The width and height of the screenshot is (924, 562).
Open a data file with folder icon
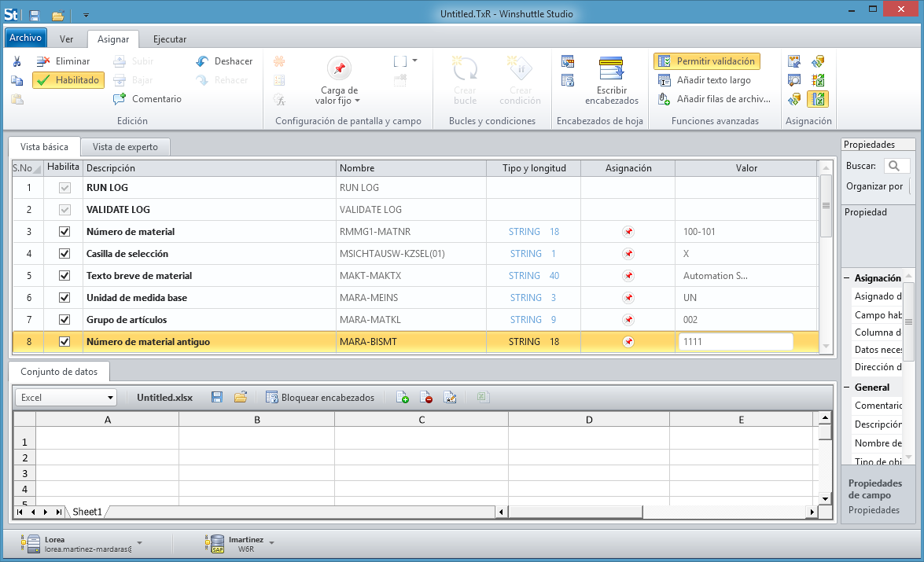[241, 398]
